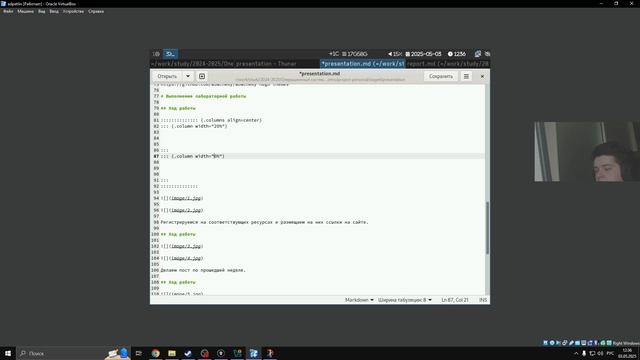Open the Машина menu of VirtualBox

tap(25, 11)
